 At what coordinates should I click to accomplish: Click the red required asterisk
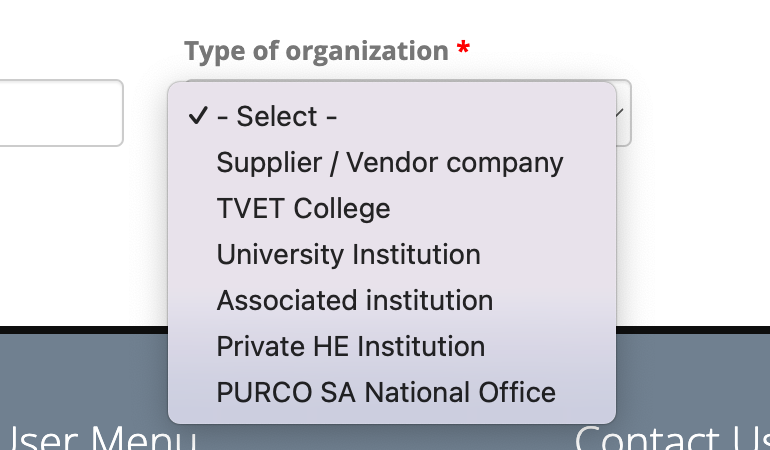coord(463,51)
